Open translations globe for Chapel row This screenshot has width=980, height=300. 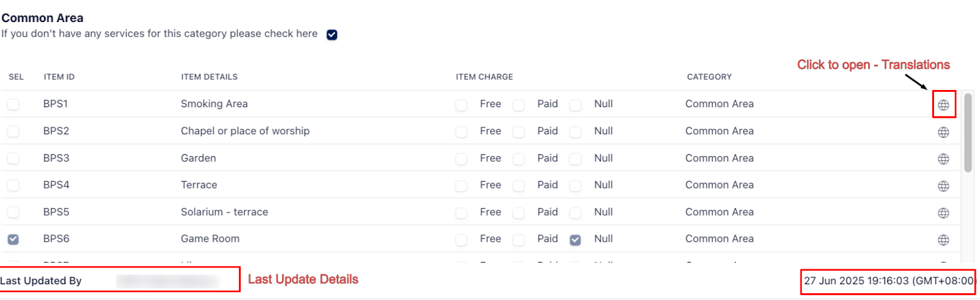pos(943,132)
